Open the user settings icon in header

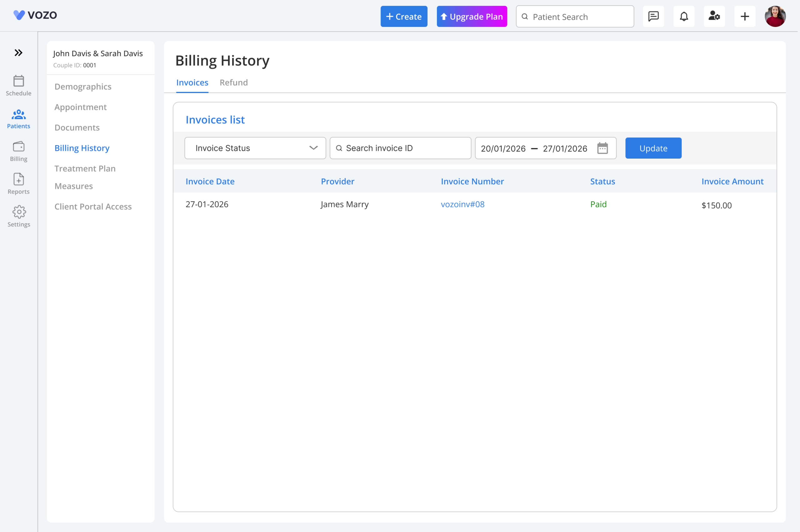point(714,16)
